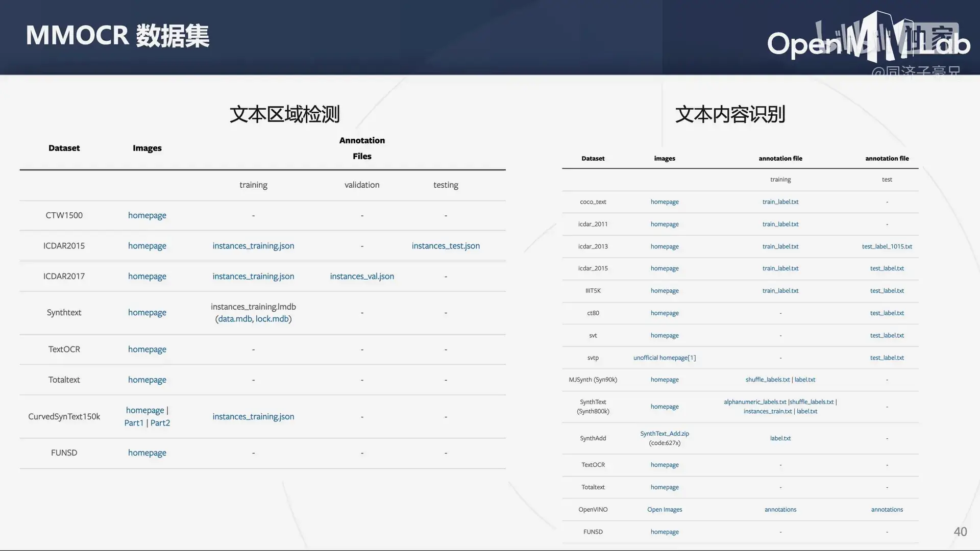Viewport: 980px width, 551px height.
Task: Open the FUNSD homepage link in the detection table
Action: [147, 453]
